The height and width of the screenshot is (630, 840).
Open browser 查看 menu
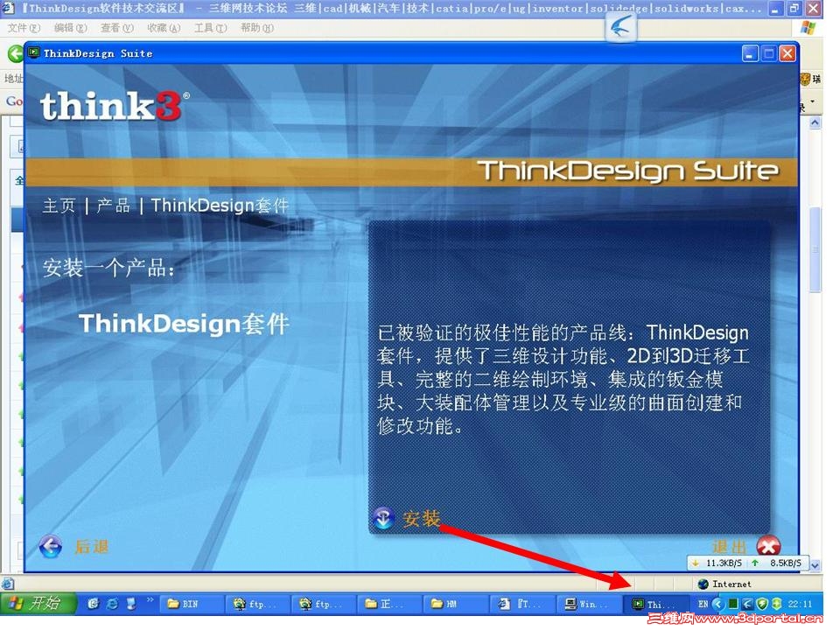click(116, 28)
